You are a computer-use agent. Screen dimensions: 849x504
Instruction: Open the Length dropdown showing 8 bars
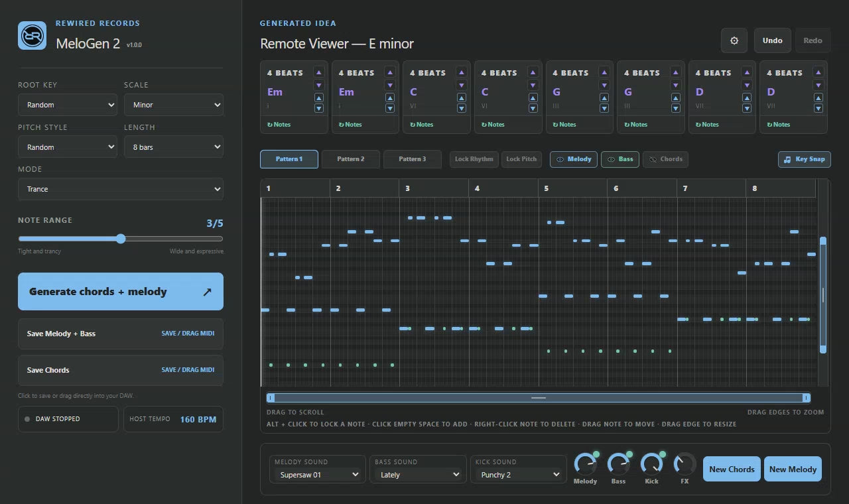pyautogui.click(x=174, y=147)
